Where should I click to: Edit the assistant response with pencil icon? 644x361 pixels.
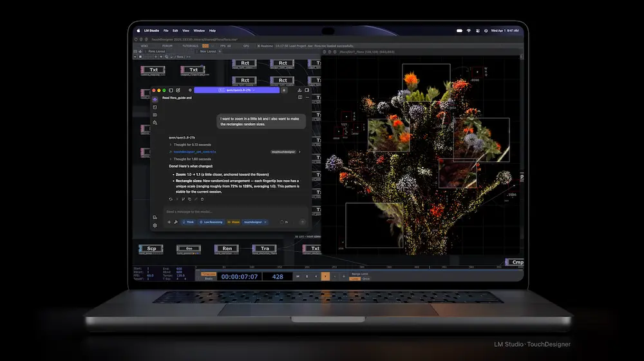click(x=196, y=199)
